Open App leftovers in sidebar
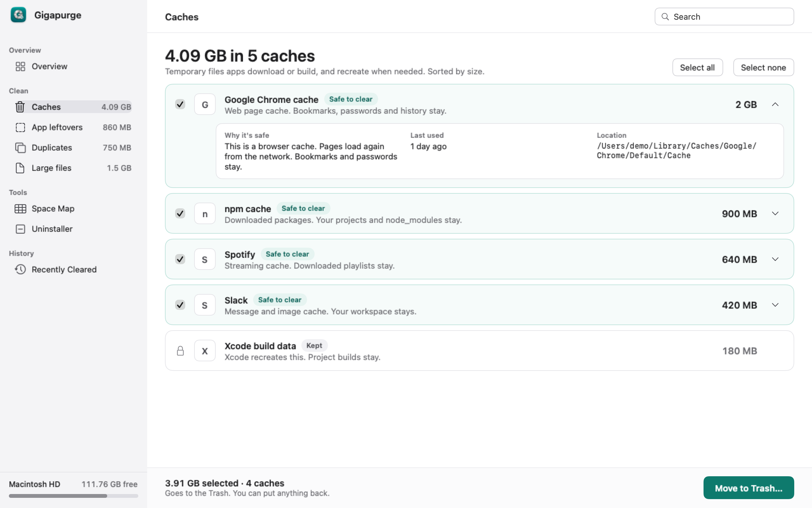The height and width of the screenshot is (508, 812). [73, 127]
